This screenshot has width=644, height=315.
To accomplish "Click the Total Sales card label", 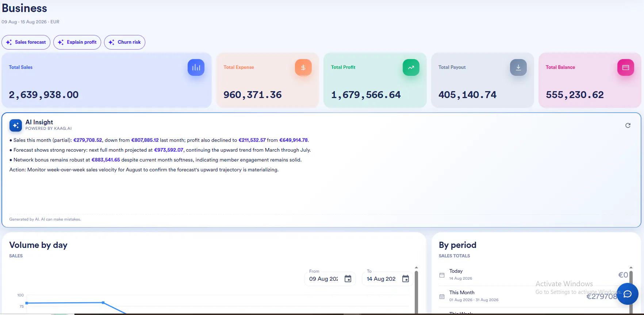I will [x=21, y=67].
